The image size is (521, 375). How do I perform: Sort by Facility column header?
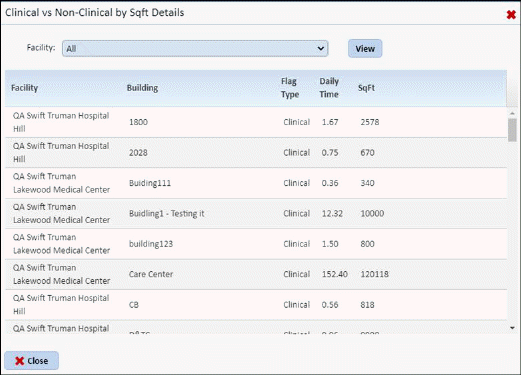25,88
